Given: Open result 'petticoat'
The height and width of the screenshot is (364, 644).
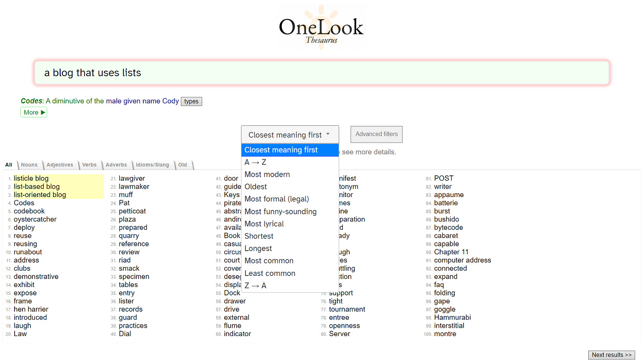Looking at the screenshot, I should coord(132,211).
